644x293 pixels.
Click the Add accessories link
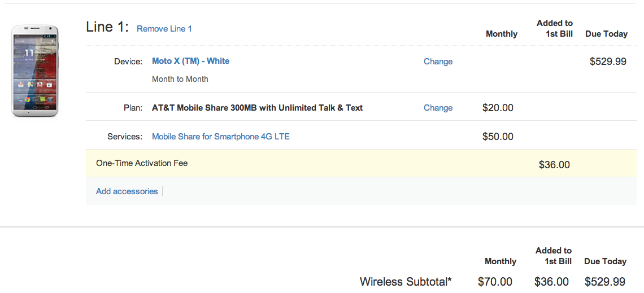(x=127, y=191)
